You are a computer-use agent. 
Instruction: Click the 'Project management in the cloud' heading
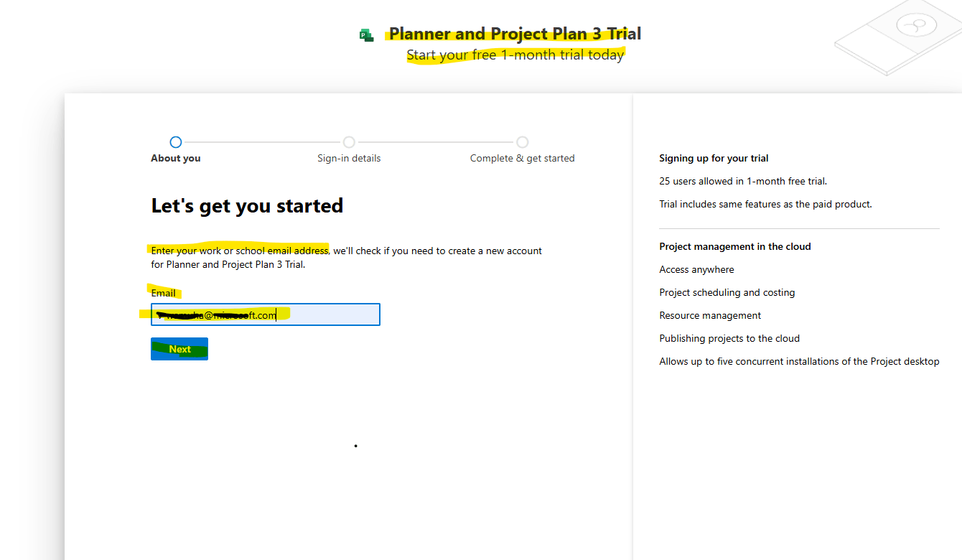[735, 246]
